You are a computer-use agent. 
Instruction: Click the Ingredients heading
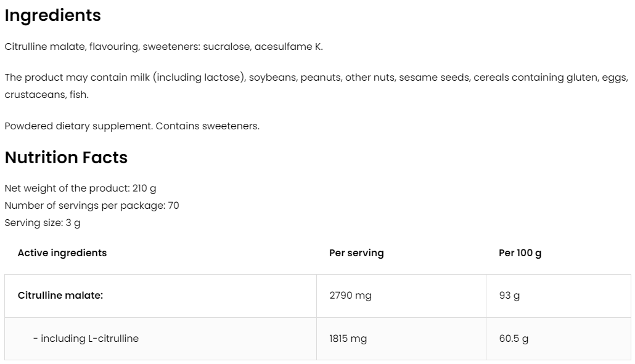click(x=52, y=15)
